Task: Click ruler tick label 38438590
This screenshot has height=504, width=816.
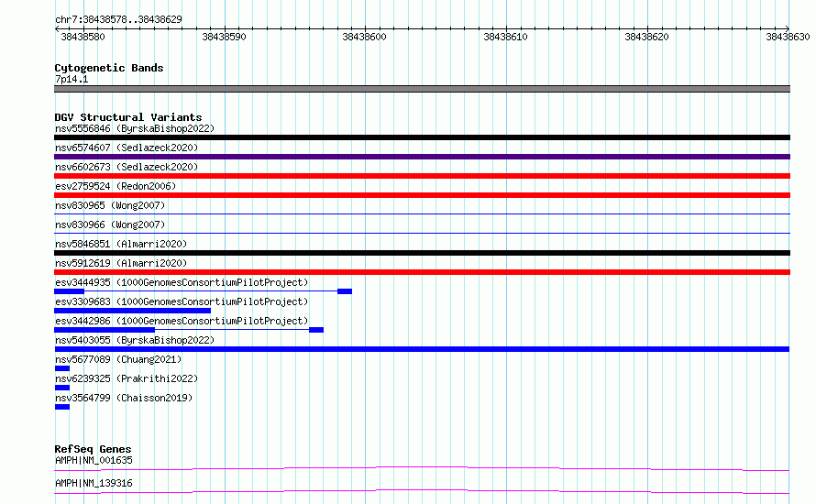Action: [224, 37]
